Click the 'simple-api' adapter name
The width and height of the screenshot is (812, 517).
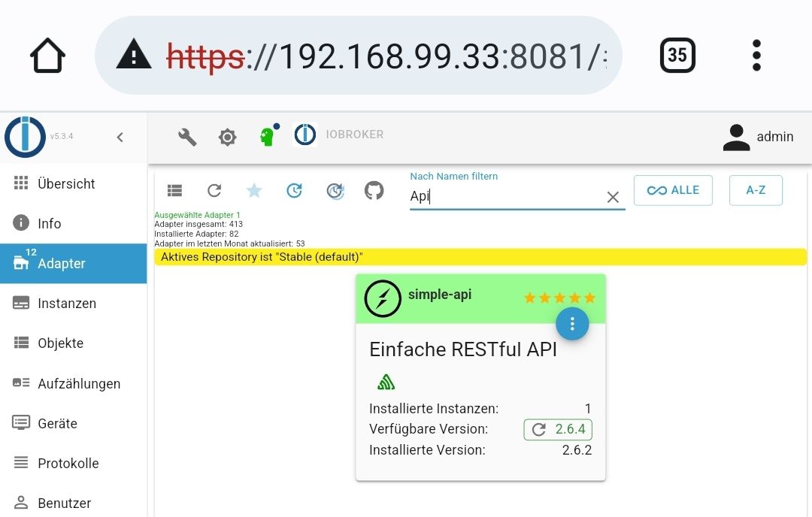(440, 295)
